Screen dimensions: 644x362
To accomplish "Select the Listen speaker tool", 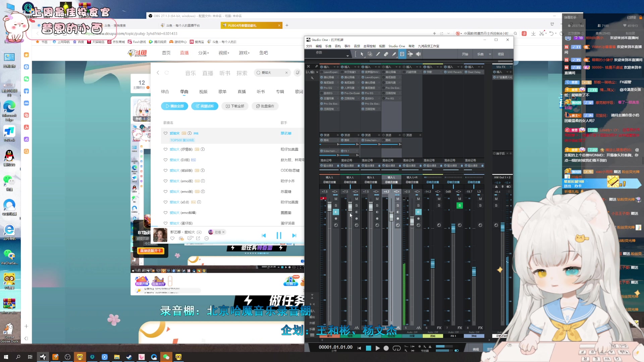I will (418, 54).
